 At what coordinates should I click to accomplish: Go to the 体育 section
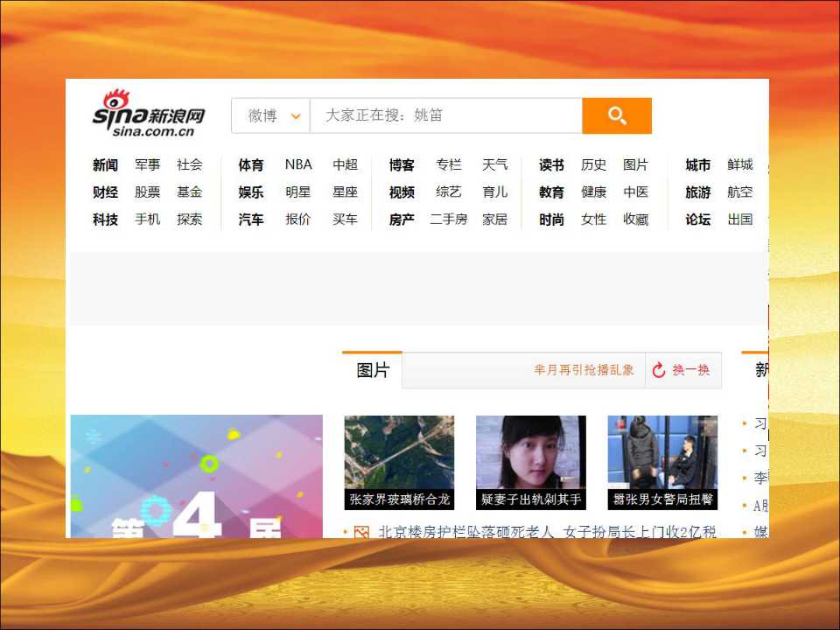(x=251, y=164)
